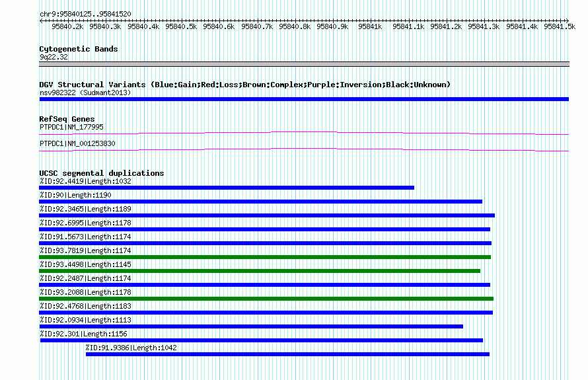588x380 pixels.
Task: Select the %ID:92.301|Length:1156 label
Action: pos(84,334)
